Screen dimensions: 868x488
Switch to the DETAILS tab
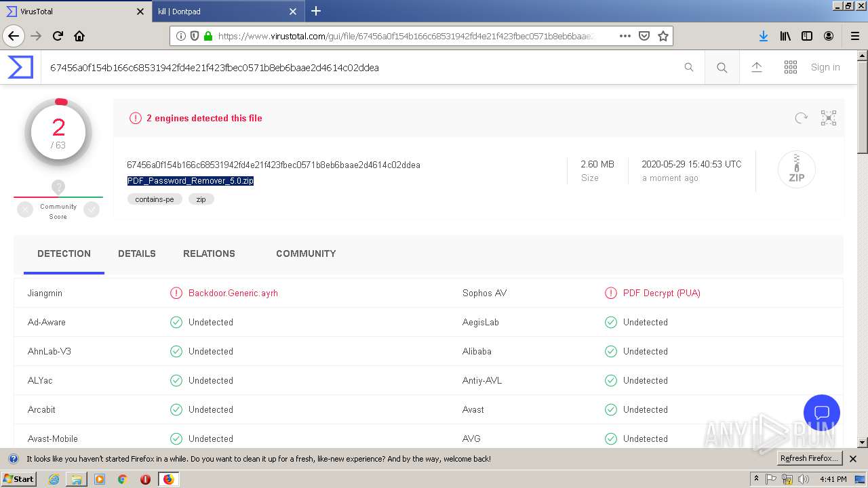click(137, 253)
